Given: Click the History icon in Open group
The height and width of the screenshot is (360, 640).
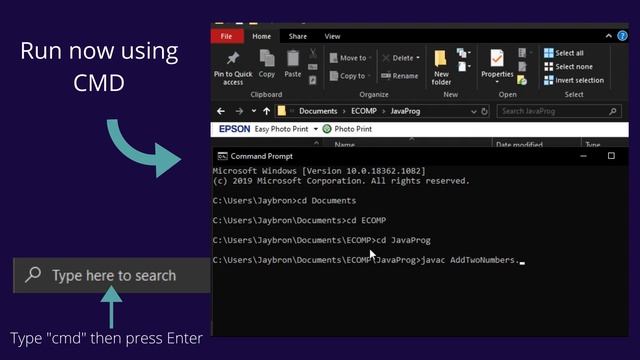Looking at the screenshot, I should (x=522, y=80).
